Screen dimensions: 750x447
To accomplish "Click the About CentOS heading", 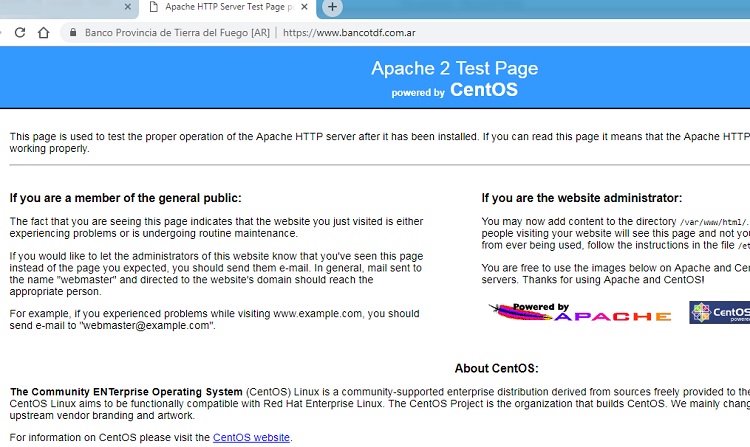I will tap(496, 368).
